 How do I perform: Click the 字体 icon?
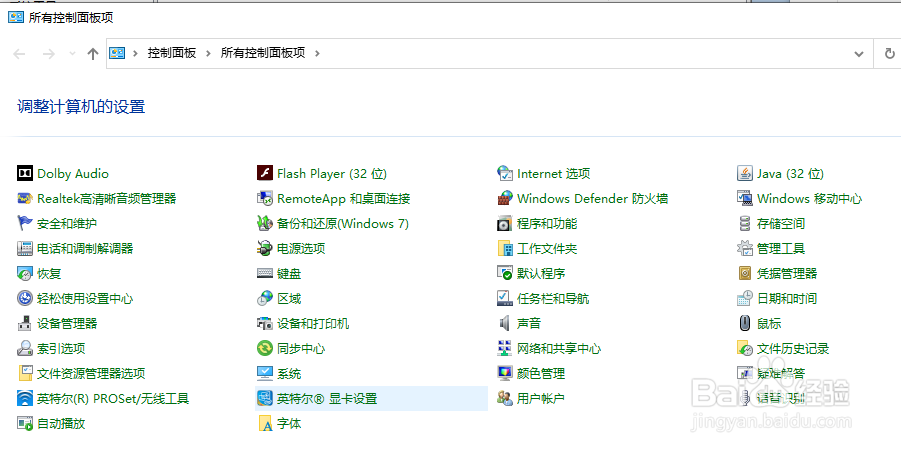click(x=265, y=423)
